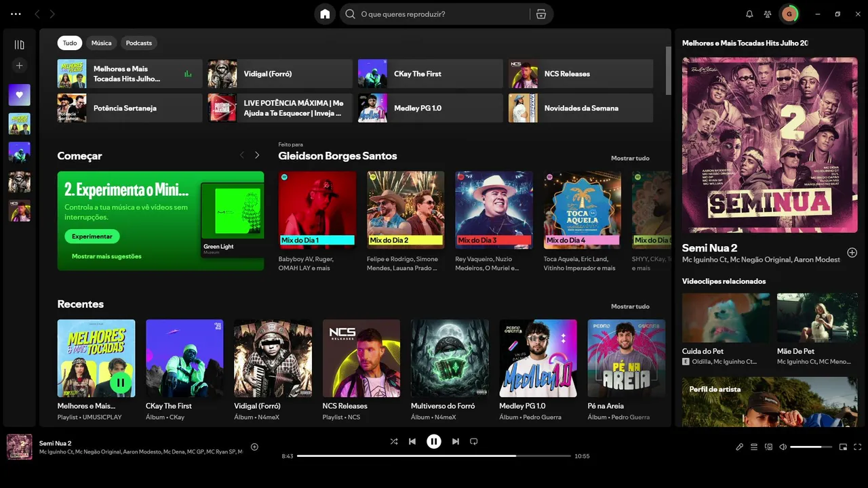This screenshot has width=868, height=488.
Task: Skip to the next track
Action: point(456,441)
